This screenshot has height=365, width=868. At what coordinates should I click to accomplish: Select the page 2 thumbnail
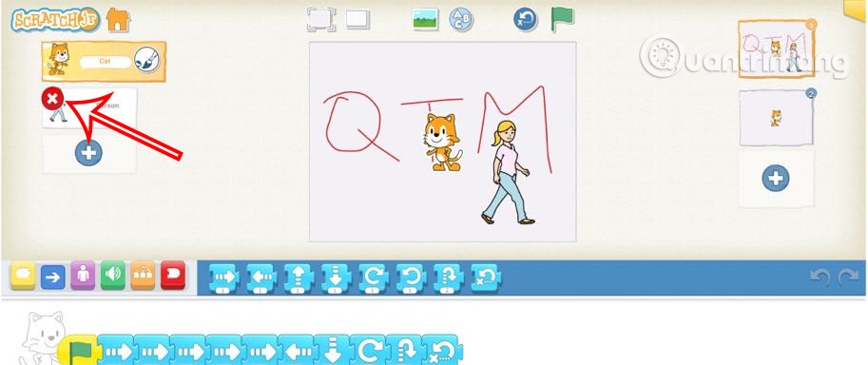[x=776, y=118]
